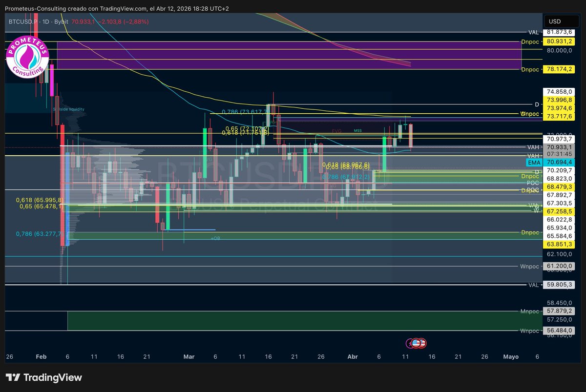Image resolution: width=586 pixels, height=392 pixels.
Task: Click the Mar label on time axis
Action: (189, 357)
